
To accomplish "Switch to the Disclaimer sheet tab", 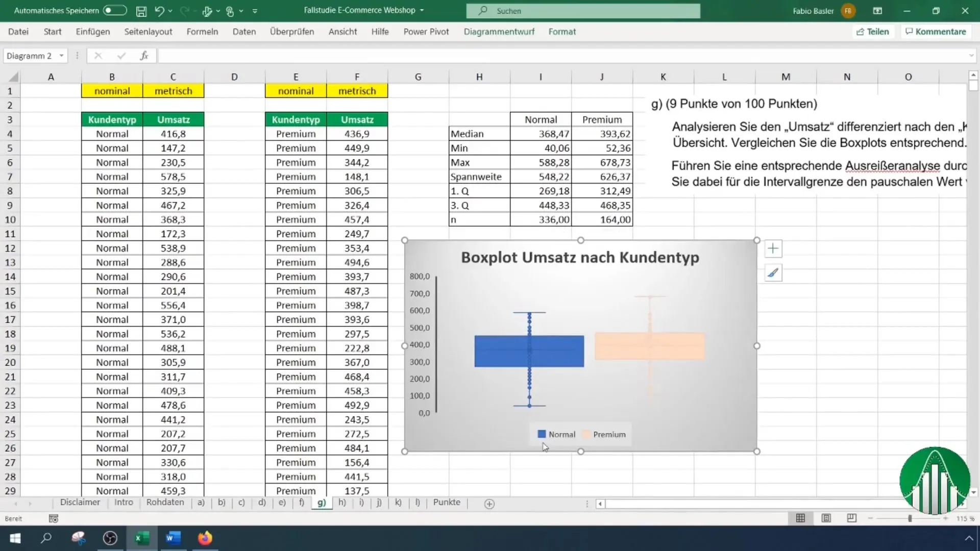I will (x=80, y=503).
